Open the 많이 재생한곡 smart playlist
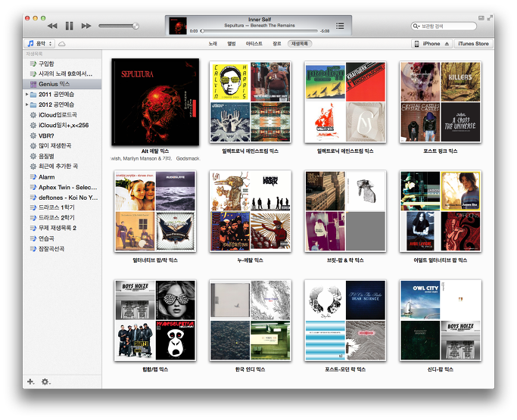 62,146
